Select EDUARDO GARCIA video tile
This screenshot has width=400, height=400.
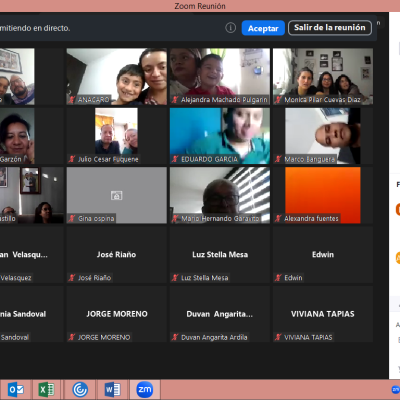[x=220, y=136]
